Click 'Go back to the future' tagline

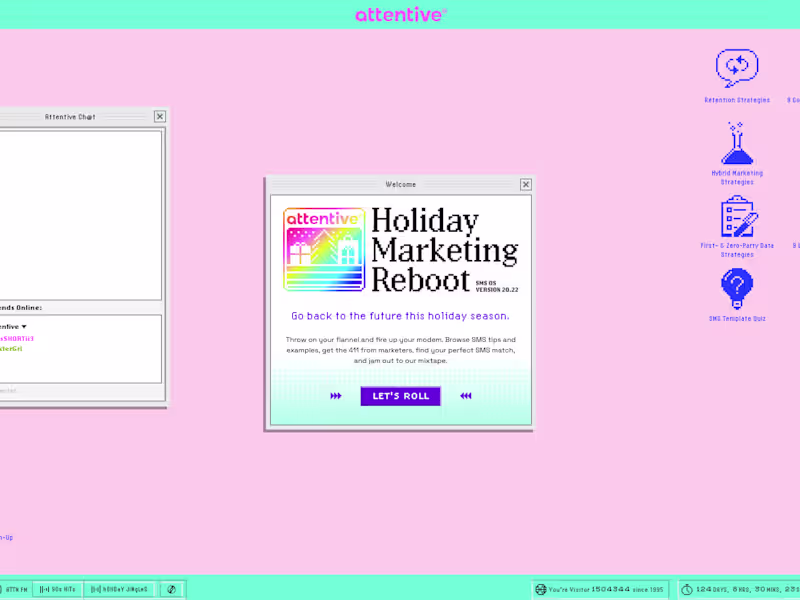pyautogui.click(x=401, y=316)
